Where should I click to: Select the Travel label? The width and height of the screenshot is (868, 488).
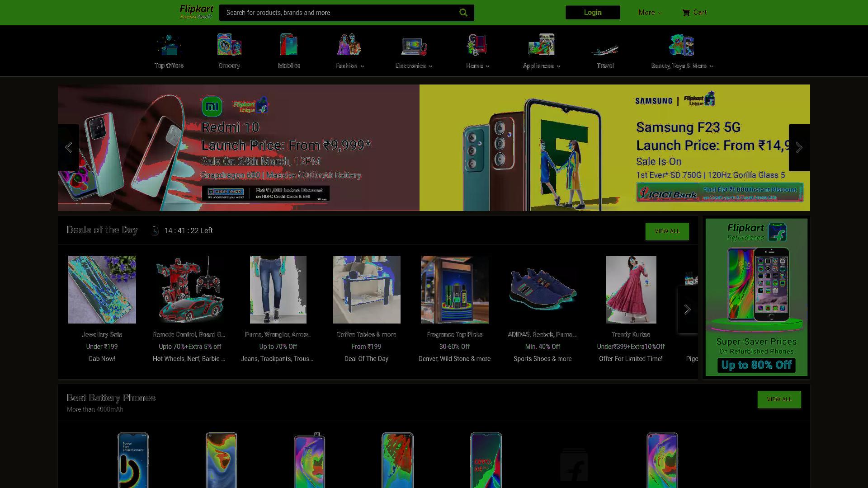click(x=605, y=66)
